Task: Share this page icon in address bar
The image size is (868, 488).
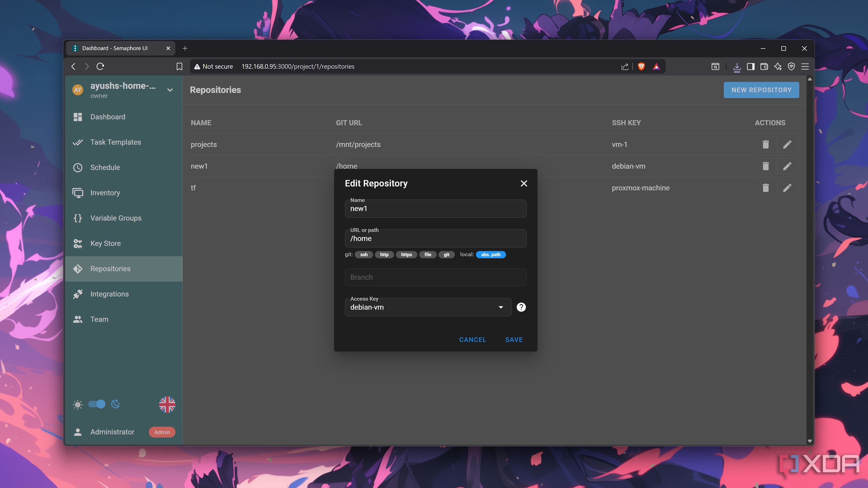Action: [625, 66]
